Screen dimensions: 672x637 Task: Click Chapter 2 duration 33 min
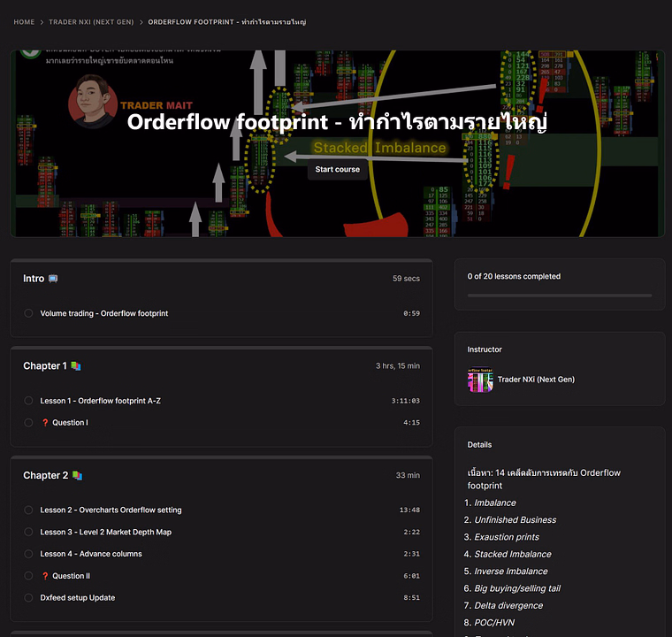[408, 475]
